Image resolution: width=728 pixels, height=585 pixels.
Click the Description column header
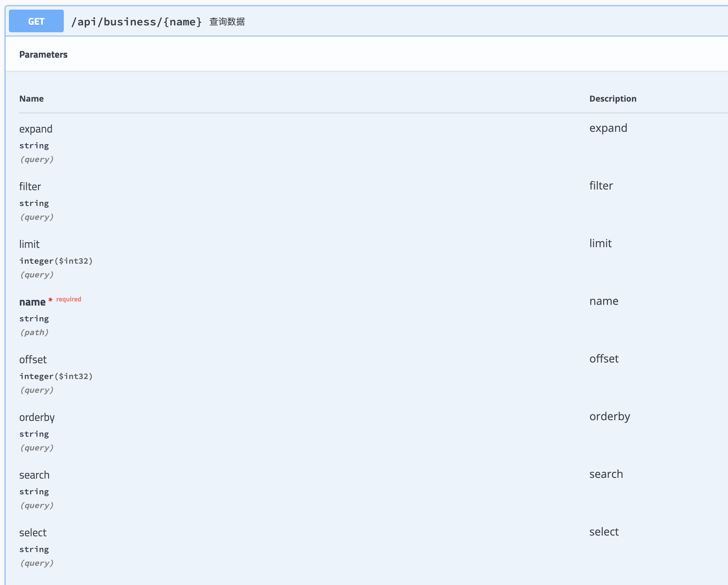613,99
